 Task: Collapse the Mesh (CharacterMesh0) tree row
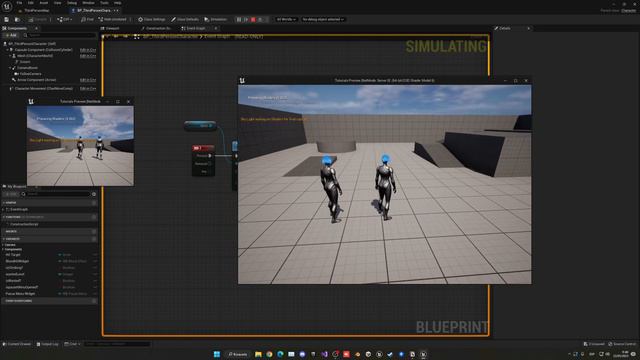point(10,56)
